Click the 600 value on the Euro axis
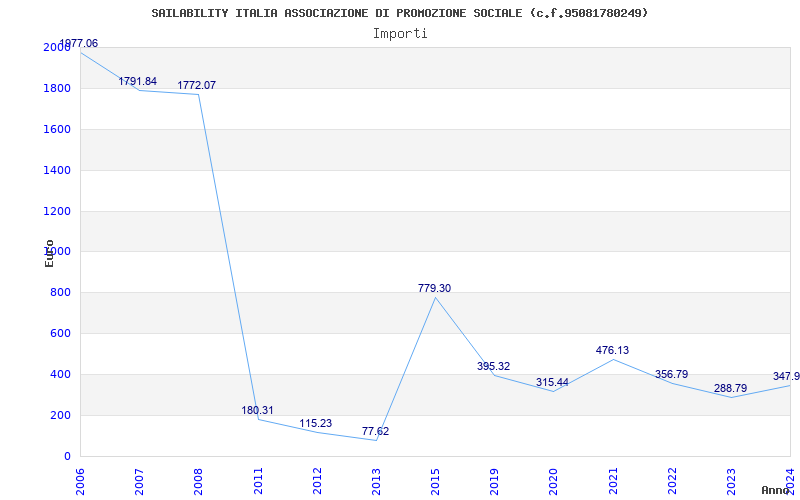The image size is (800, 500). coord(60,334)
